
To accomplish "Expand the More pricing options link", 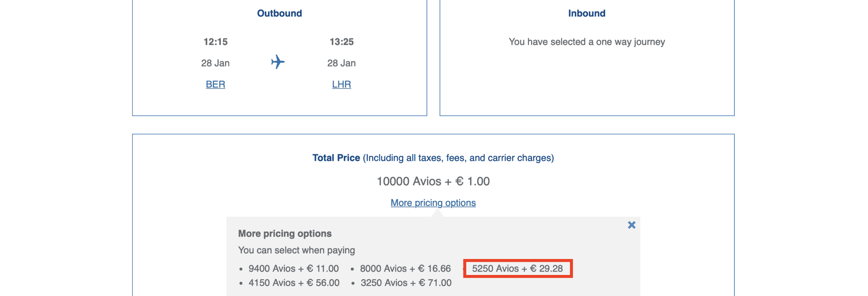I will pyautogui.click(x=433, y=203).
